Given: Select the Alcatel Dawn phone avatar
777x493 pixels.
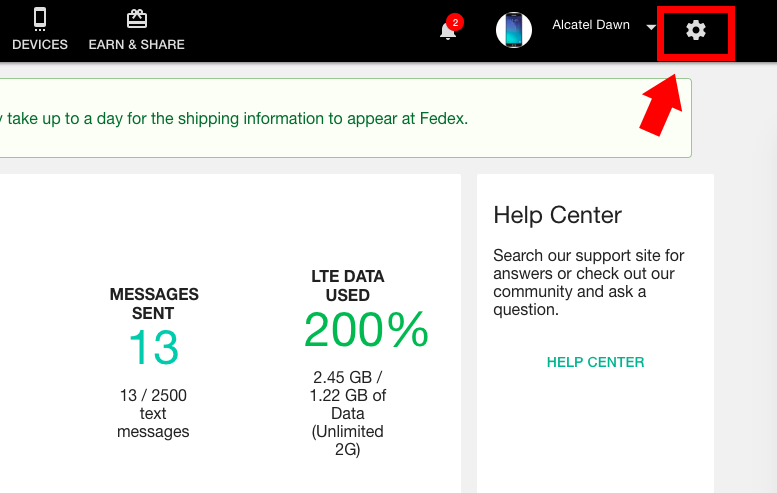Looking at the screenshot, I should (514, 30).
